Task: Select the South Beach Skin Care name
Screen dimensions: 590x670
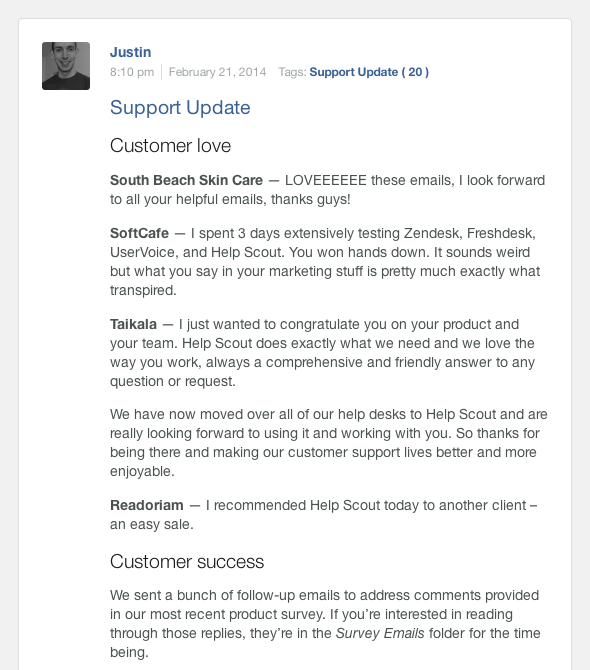Action: pyautogui.click(x=186, y=180)
